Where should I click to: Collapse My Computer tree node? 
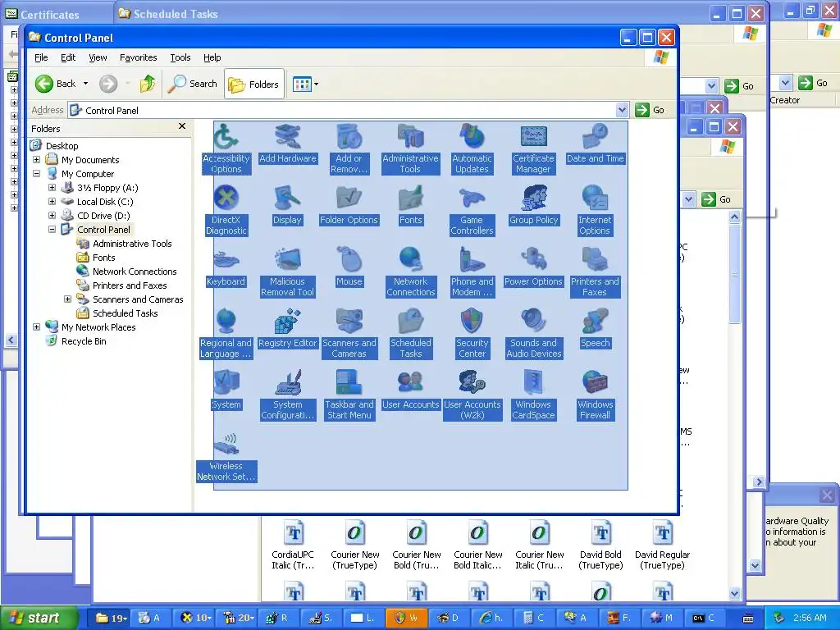[36, 174]
